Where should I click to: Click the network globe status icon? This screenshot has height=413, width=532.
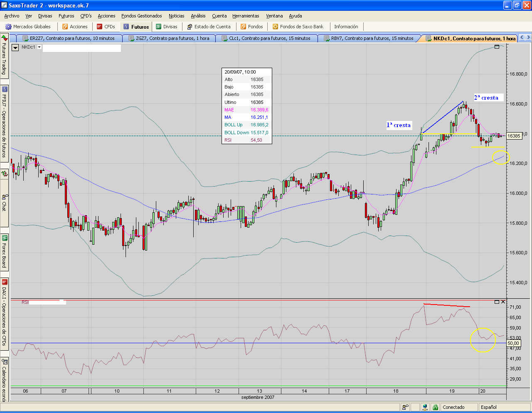pos(424,407)
